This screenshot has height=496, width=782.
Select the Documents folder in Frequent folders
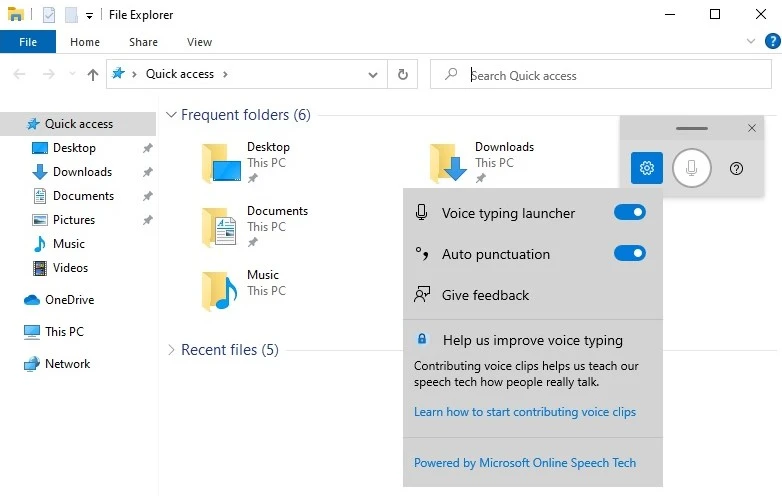coord(255,227)
